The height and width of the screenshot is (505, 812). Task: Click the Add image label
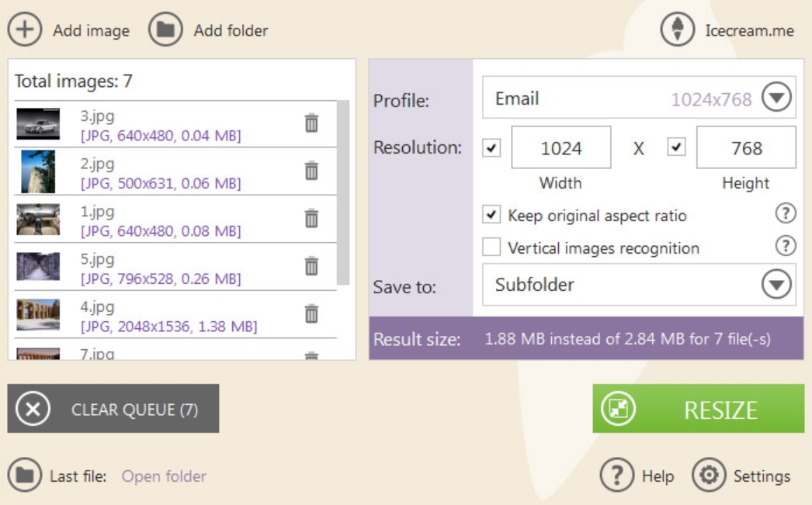(91, 31)
